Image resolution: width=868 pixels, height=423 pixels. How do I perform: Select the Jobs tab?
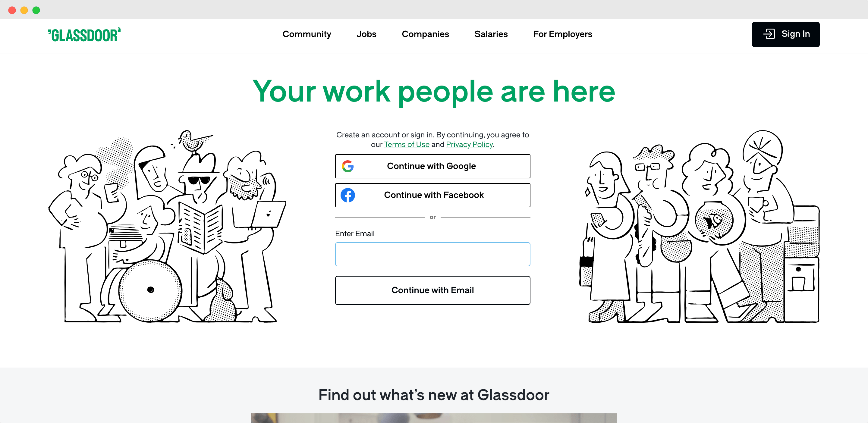point(366,34)
